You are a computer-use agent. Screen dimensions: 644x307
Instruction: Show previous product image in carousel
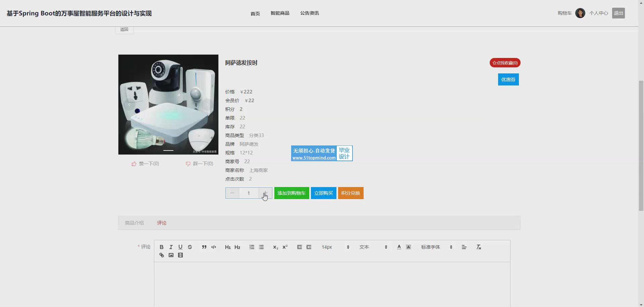(129, 105)
